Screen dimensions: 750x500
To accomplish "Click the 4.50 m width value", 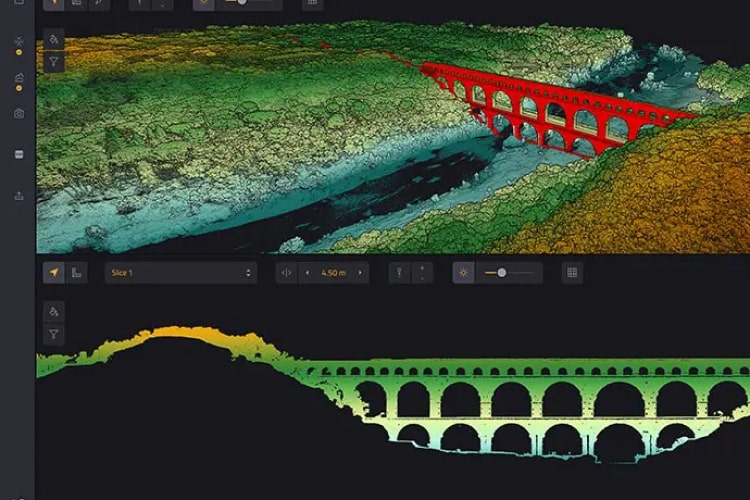I will pyautogui.click(x=333, y=273).
